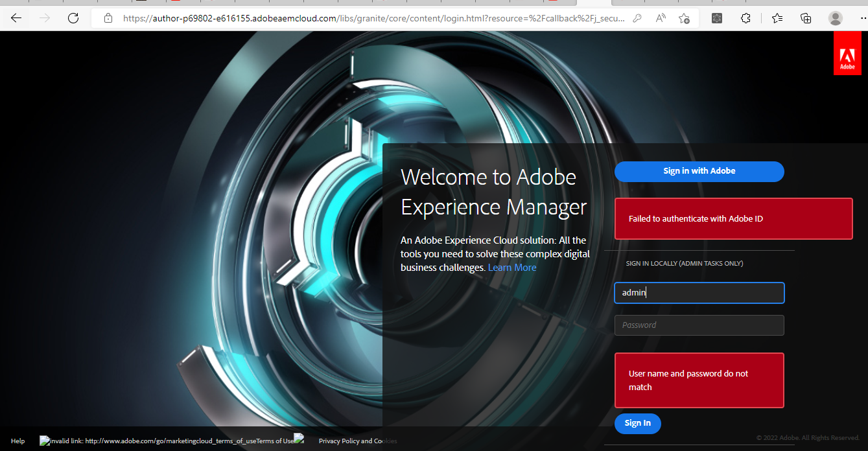Open the Favorites list icon
This screenshot has width=868, height=451.
[777, 18]
